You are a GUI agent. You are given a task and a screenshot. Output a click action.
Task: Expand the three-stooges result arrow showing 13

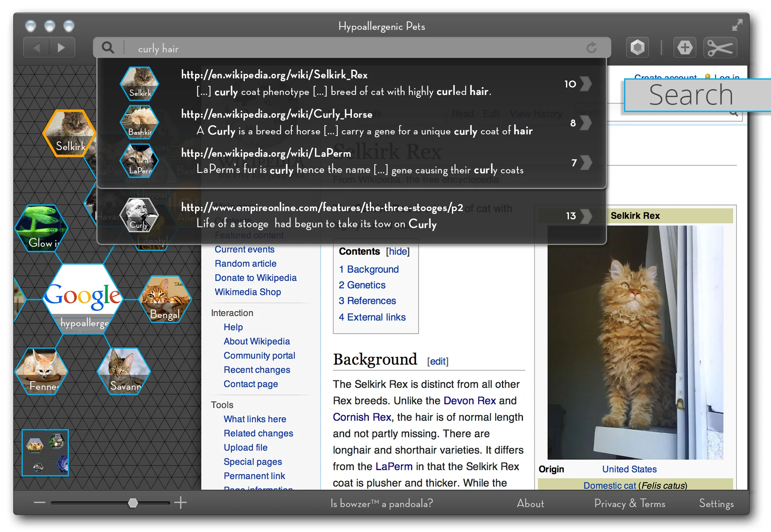point(586,216)
